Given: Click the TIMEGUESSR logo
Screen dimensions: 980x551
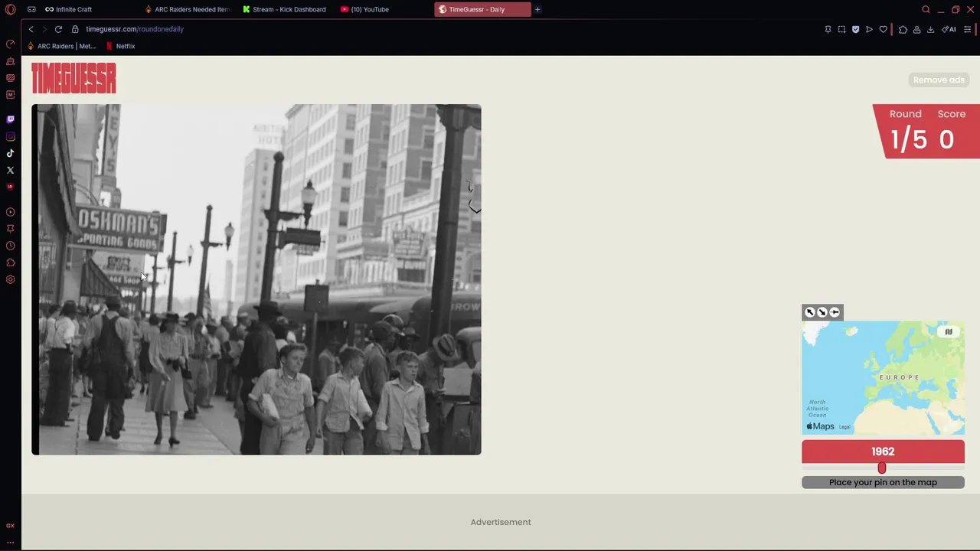Looking at the screenshot, I should click(73, 78).
